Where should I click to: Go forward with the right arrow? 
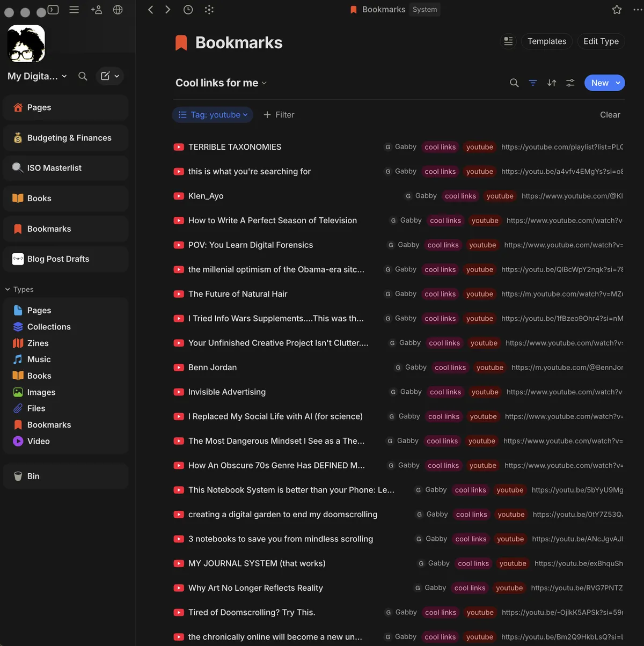pos(168,10)
